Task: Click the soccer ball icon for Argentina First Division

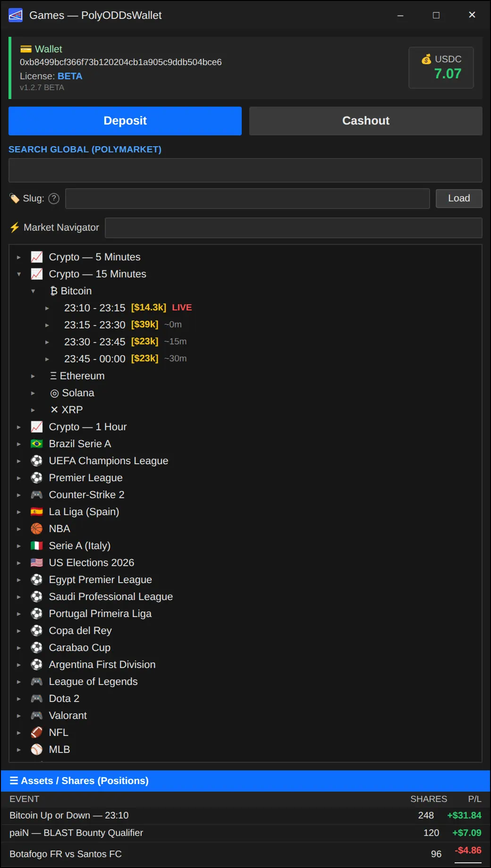Action: [37, 665]
